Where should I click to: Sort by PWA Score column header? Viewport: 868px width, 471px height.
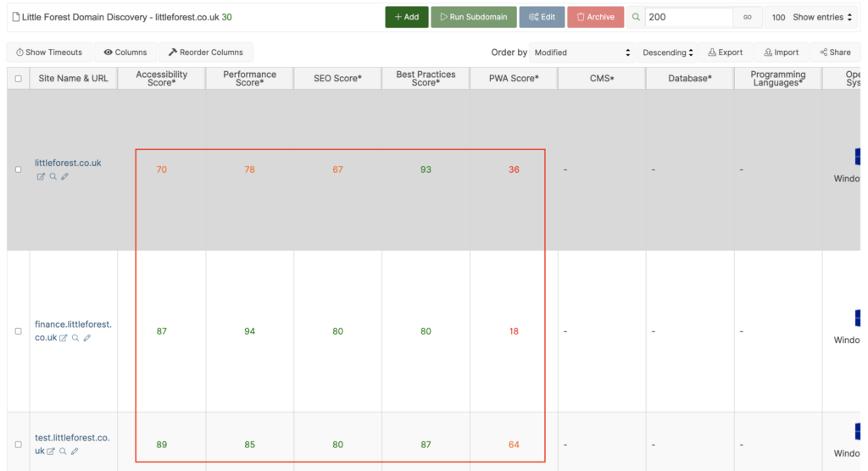point(514,78)
